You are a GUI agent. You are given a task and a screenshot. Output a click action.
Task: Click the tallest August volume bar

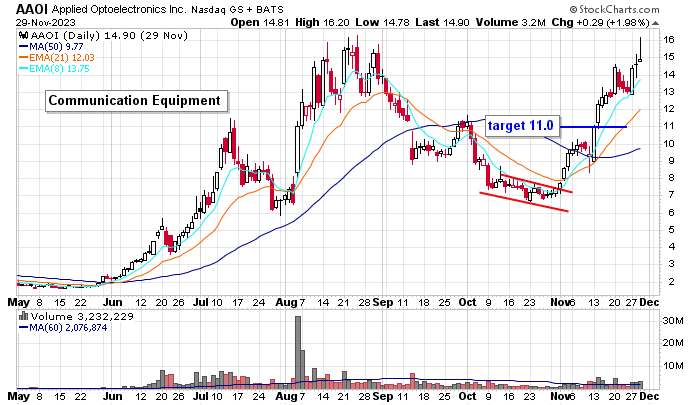[x=298, y=352]
